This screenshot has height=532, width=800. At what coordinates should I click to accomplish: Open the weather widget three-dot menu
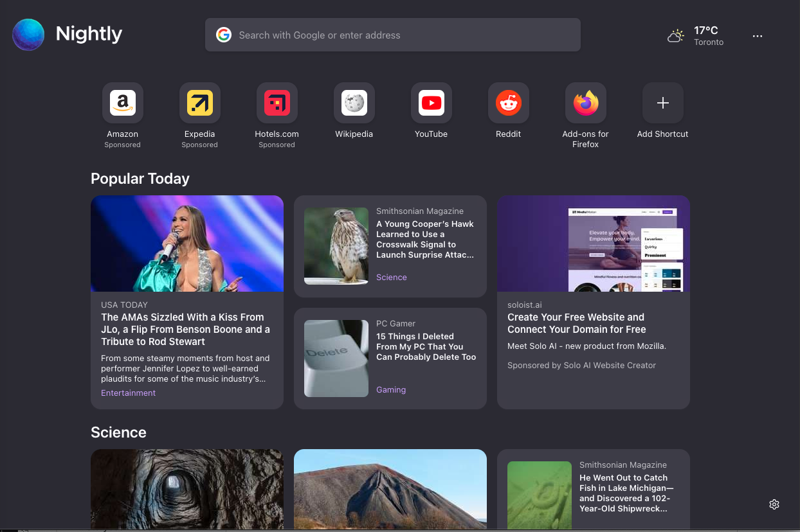[x=758, y=36]
